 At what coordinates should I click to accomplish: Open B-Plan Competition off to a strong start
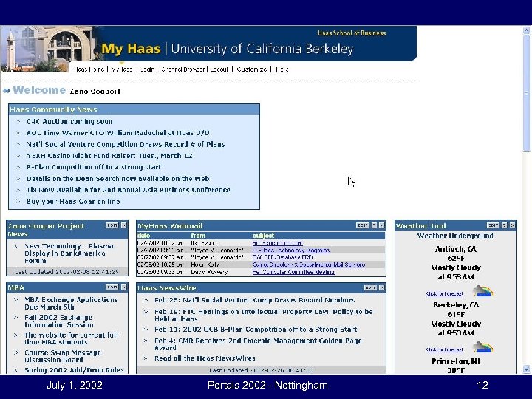click(x=94, y=167)
